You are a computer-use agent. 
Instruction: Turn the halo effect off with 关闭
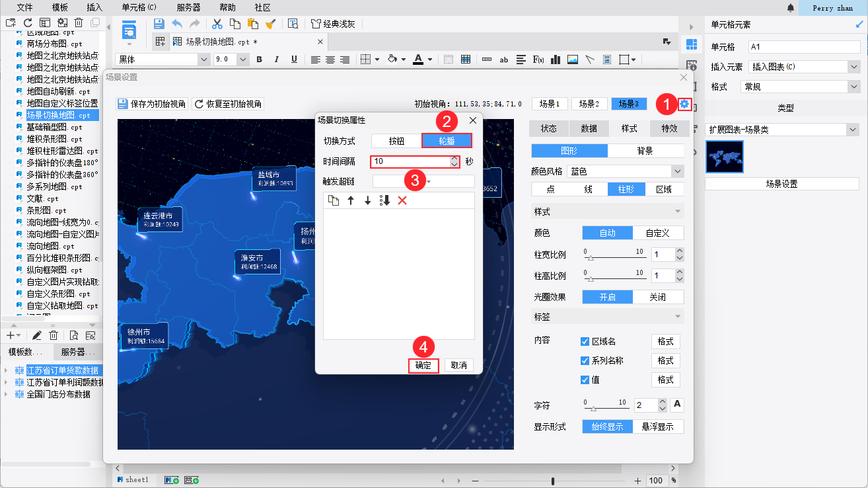pos(658,297)
